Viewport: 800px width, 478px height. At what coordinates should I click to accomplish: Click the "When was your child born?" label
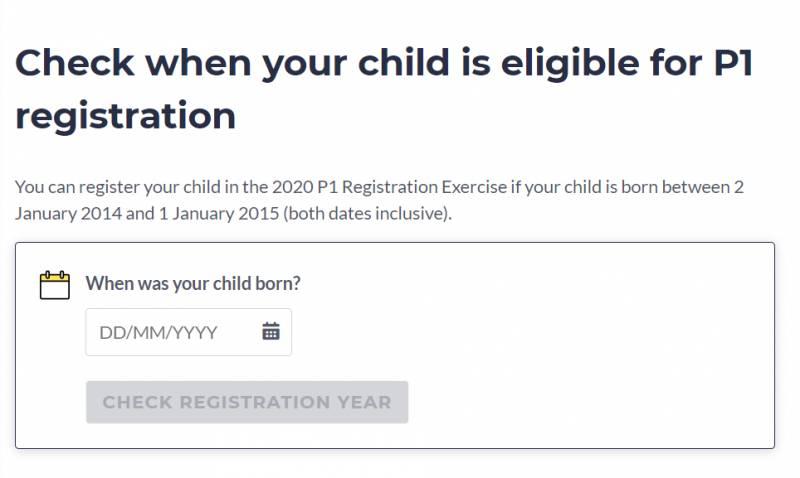tap(192, 283)
